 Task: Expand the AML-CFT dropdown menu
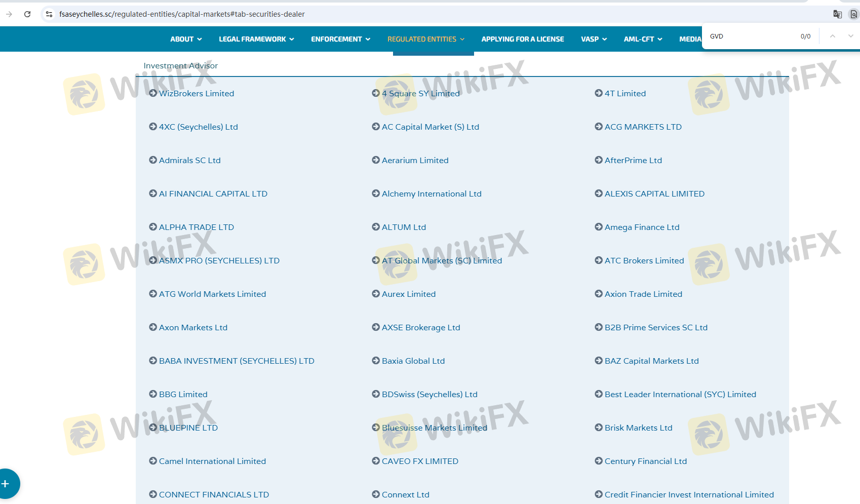[x=643, y=39]
